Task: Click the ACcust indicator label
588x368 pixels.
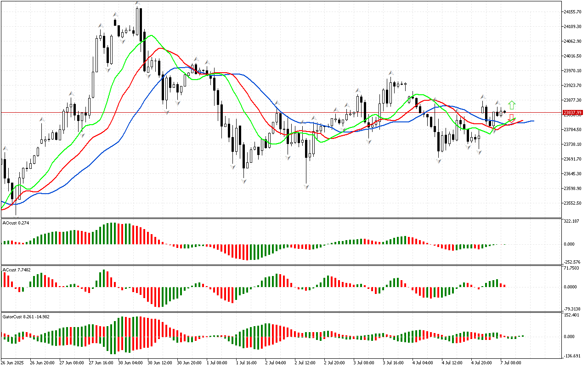Action: click(x=17, y=269)
